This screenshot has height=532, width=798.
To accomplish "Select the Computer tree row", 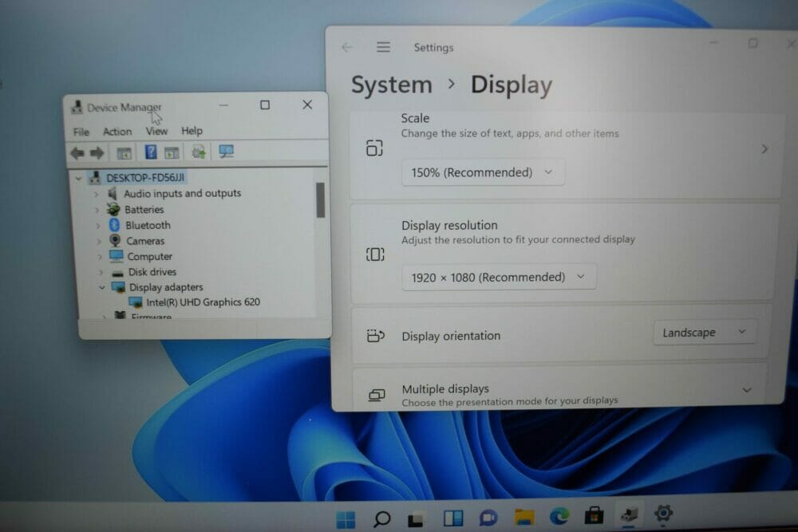I will [150, 257].
